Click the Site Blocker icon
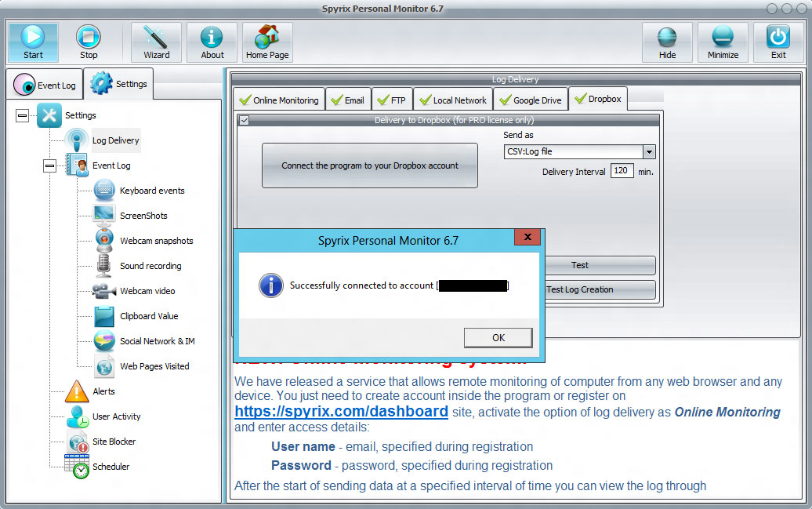This screenshot has height=509, width=812. [x=78, y=442]
